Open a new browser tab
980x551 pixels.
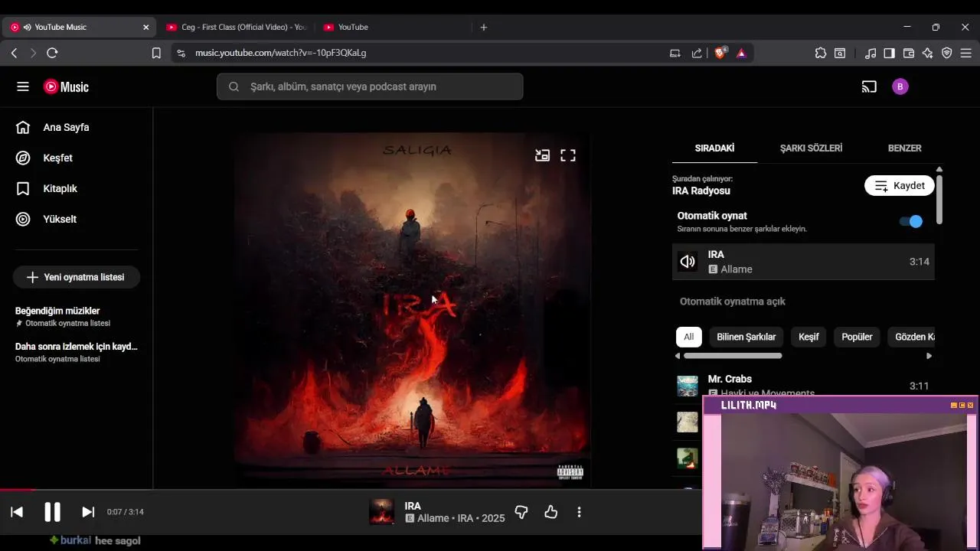483,27
